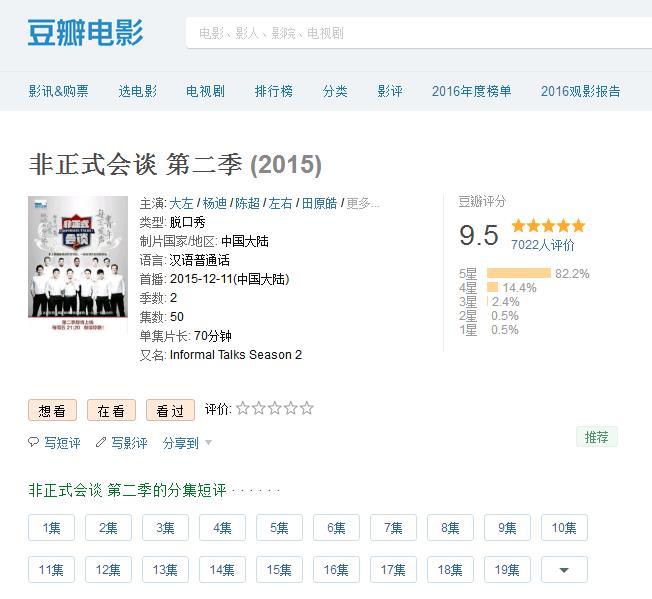Expand the 分享到 share dropdown
This screenshot has height=599, width=652.
[x=188, y=443]
